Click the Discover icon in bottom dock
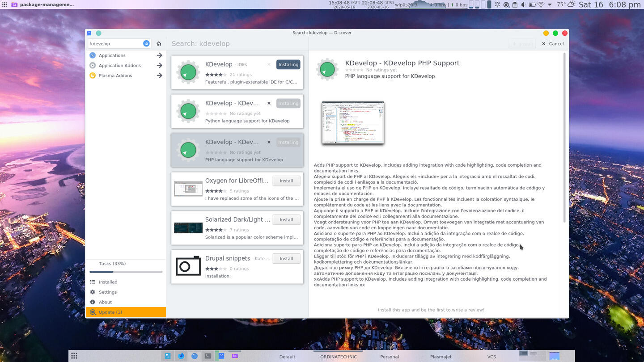 pyautogui.click(x=221, y=356)
